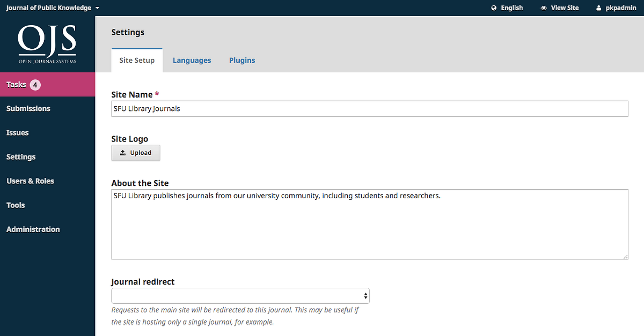
Task: Go to Submissions in the sidebar
Action: pyautogui.click(x=28, y=109)
